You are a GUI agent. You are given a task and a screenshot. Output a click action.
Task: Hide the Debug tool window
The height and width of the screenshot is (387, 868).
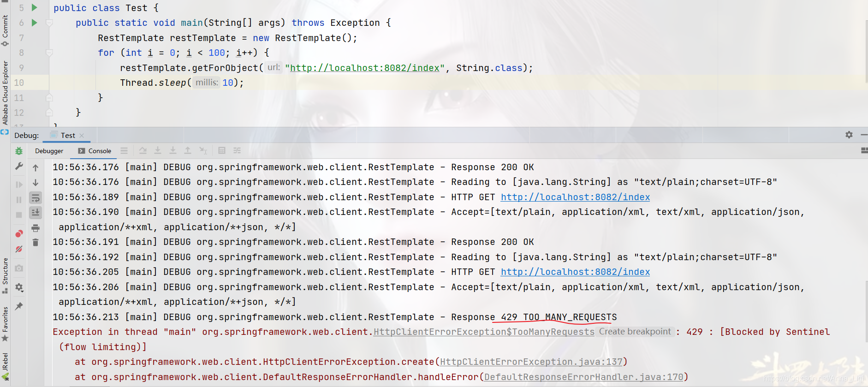coord(864,135)
